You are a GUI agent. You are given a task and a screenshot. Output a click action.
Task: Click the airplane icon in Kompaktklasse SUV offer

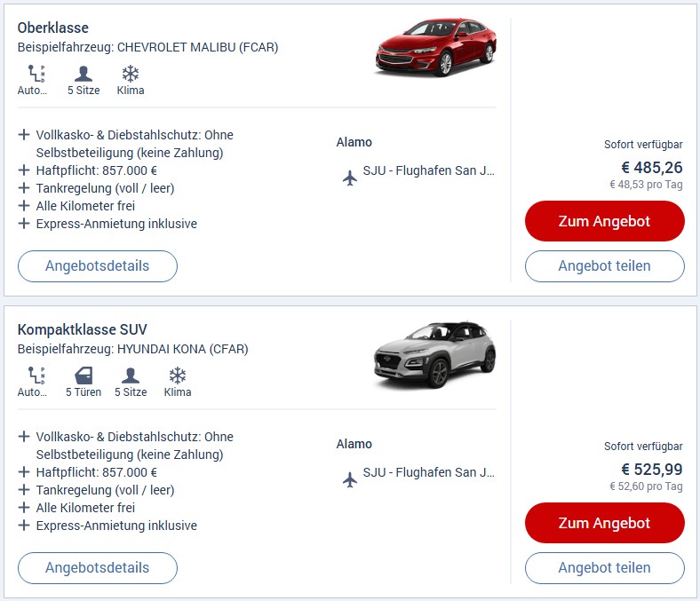(x=349, y=479)
